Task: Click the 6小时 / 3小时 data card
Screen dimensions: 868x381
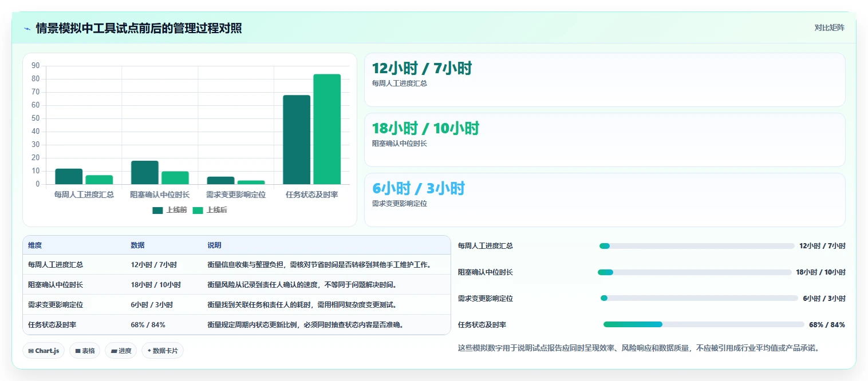Action: (605, 200)
